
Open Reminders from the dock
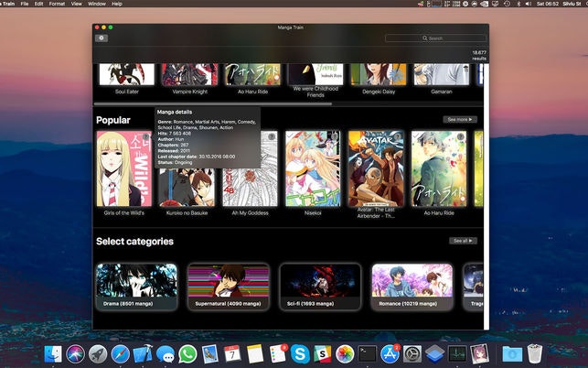coord(277,354)
